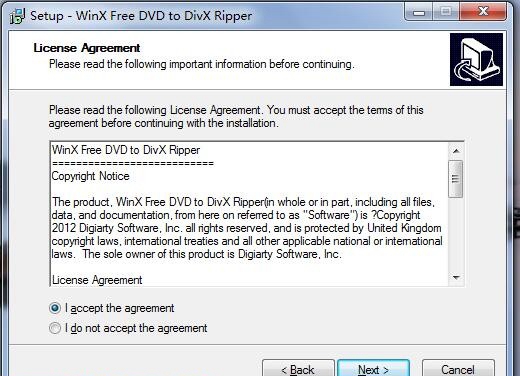
Task: Cancel the installation
Action: [458, 369]
